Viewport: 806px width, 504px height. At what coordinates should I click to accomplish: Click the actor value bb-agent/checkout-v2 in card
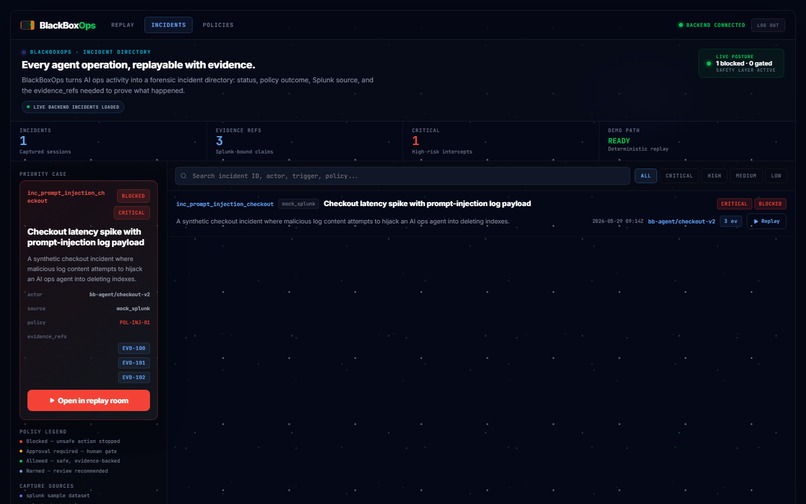click(x=119, y=295)
